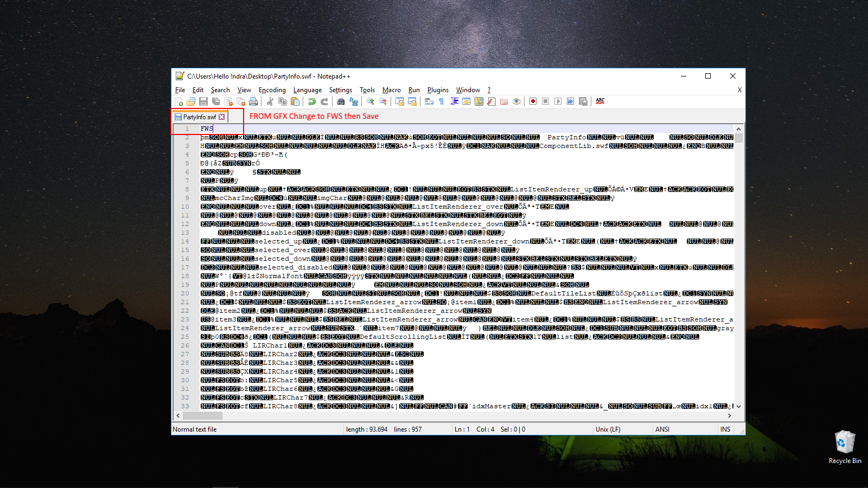
Task: Close the PartyInfo.swf tab
Action: 222,116
